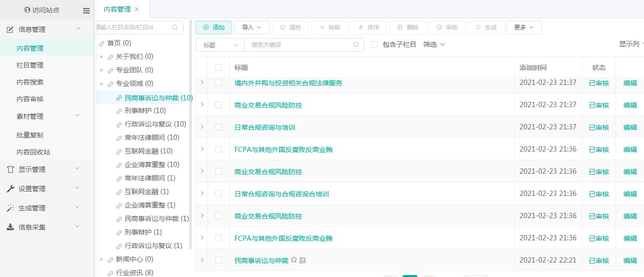Tick the 包含子栏目 checkbox
644x277 pixels.
pyautogui.click(x=374, y=44)
